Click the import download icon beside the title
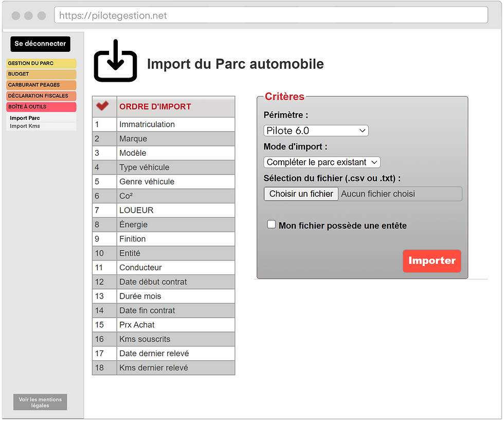 (x=115, y=61)
